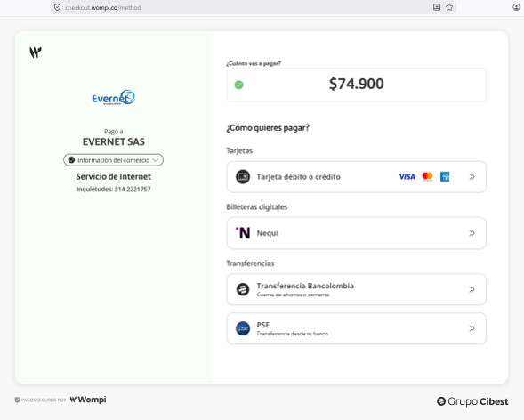Select the PSE transfer option

(x=356, y=328)
